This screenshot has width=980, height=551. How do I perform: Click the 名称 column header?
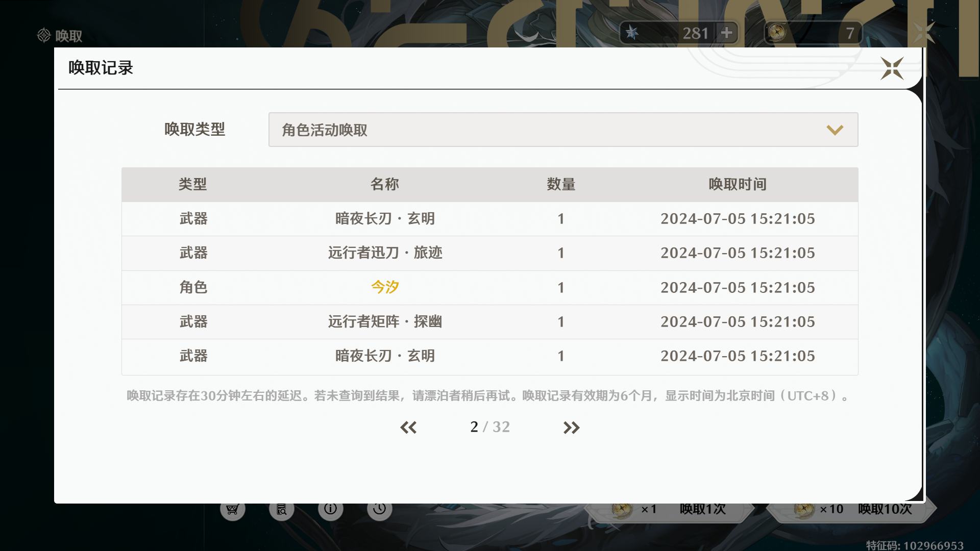385,185
